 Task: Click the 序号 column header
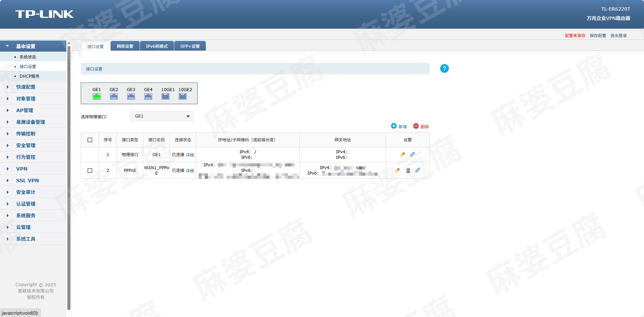coord(108,140)
